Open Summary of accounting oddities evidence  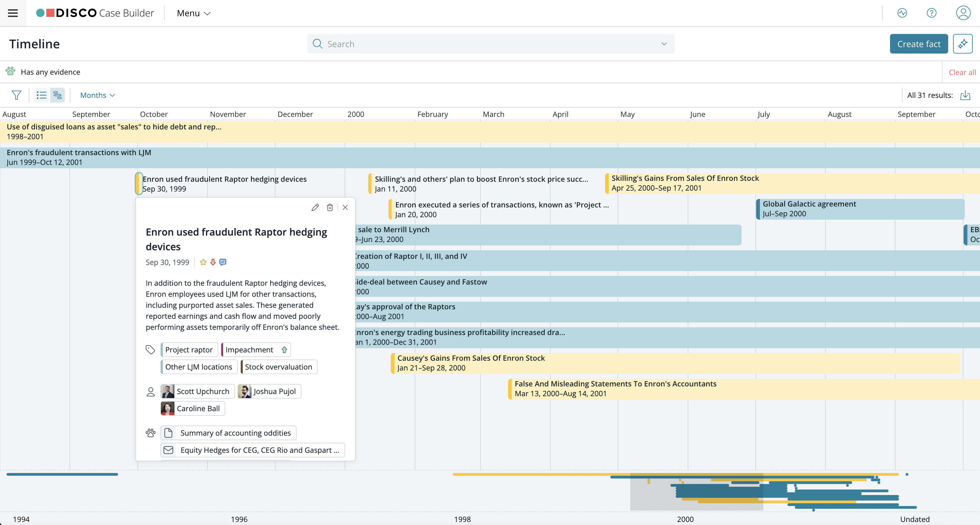coord(228,433)
